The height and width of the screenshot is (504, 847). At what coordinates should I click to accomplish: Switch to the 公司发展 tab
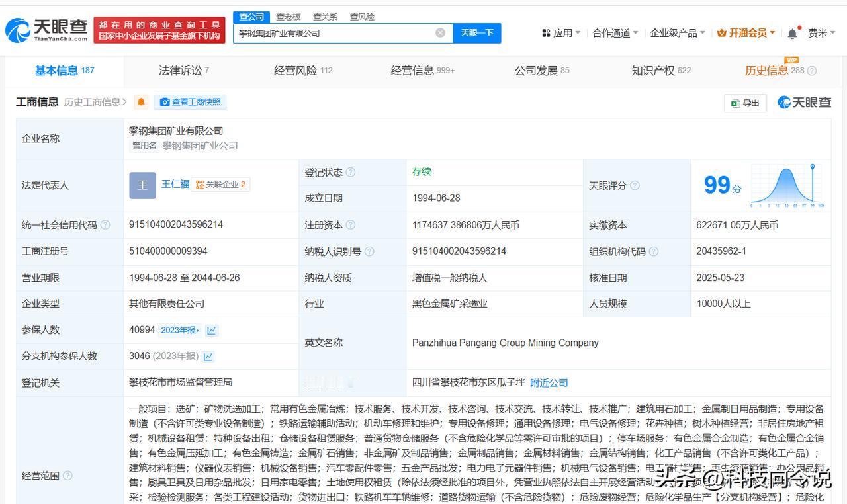pos(542,71)
